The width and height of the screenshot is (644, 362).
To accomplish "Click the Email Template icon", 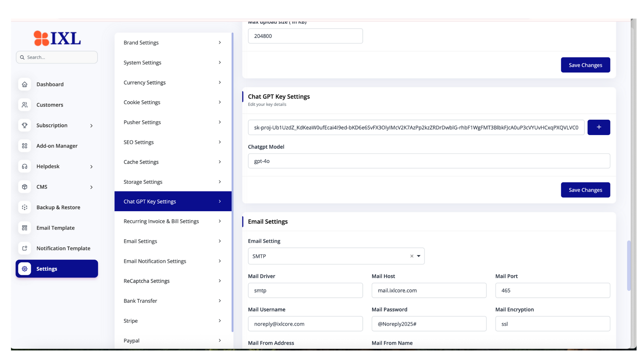I will click(24, 228).
